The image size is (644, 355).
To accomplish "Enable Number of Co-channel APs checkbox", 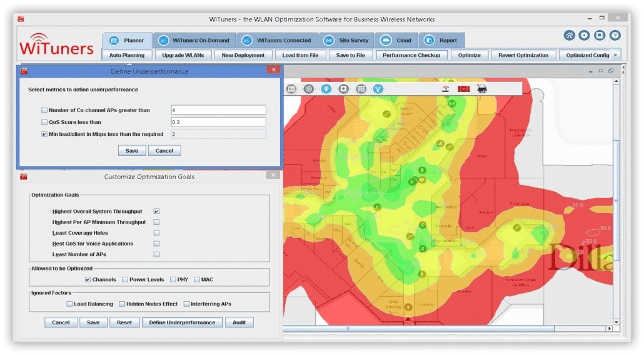I will (44, 110).
